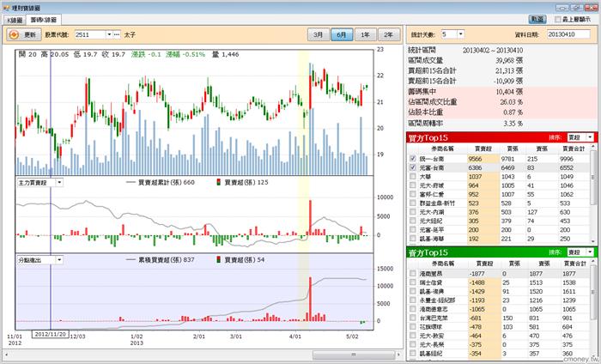This screenshot has height=364, width=601.
Task: Click the blue button left of 最上層顯示
Action: coord(537,19)
